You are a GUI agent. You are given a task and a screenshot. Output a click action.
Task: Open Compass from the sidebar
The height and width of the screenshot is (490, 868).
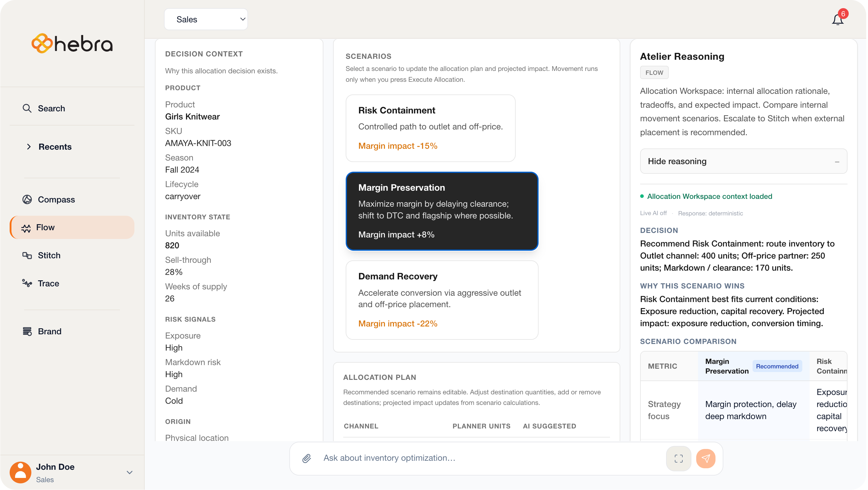[x=56, y=199]
